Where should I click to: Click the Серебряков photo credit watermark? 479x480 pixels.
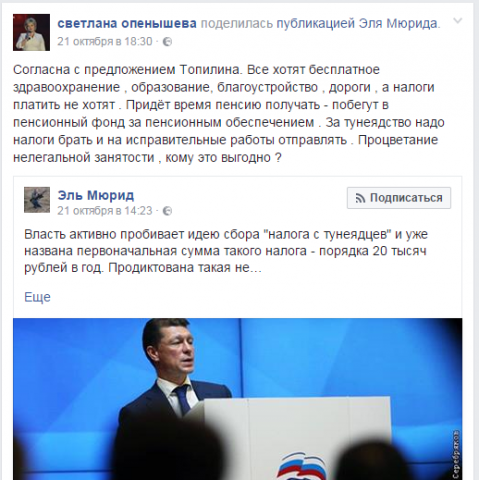click(x=456, y=455)
